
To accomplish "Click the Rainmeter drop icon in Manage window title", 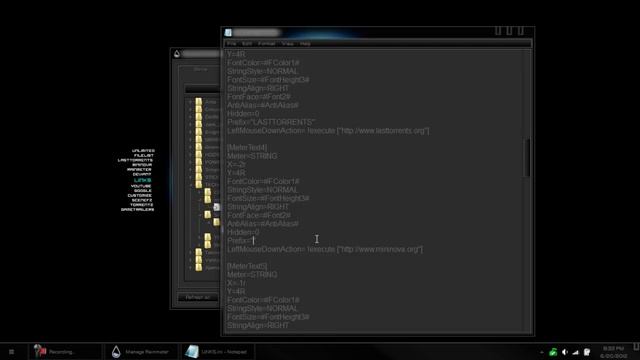I will [177, 53].
